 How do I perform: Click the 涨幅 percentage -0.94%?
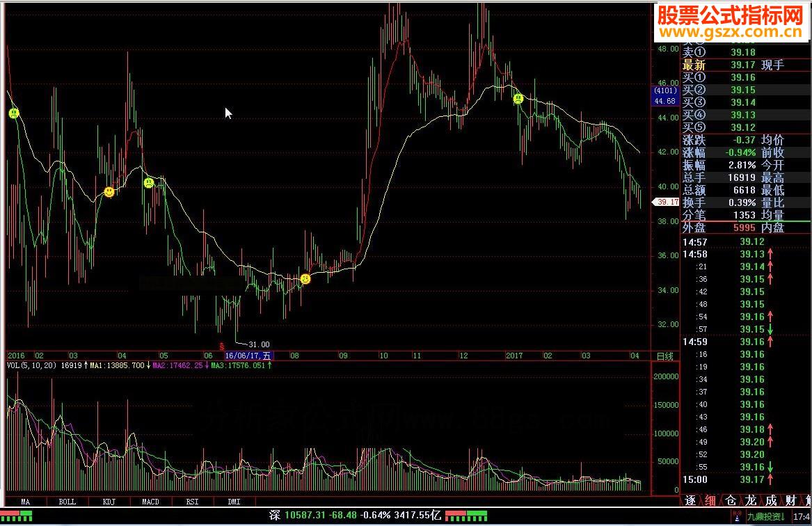[740, 153]
